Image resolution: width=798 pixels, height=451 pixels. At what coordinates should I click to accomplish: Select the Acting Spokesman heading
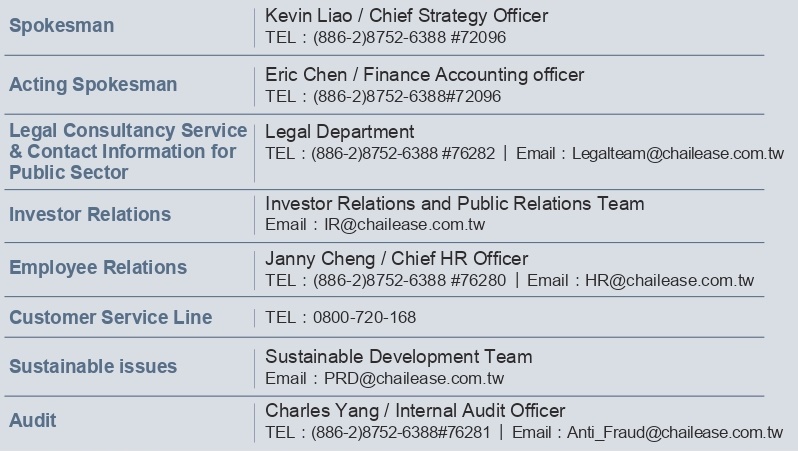tap(93, 85)
